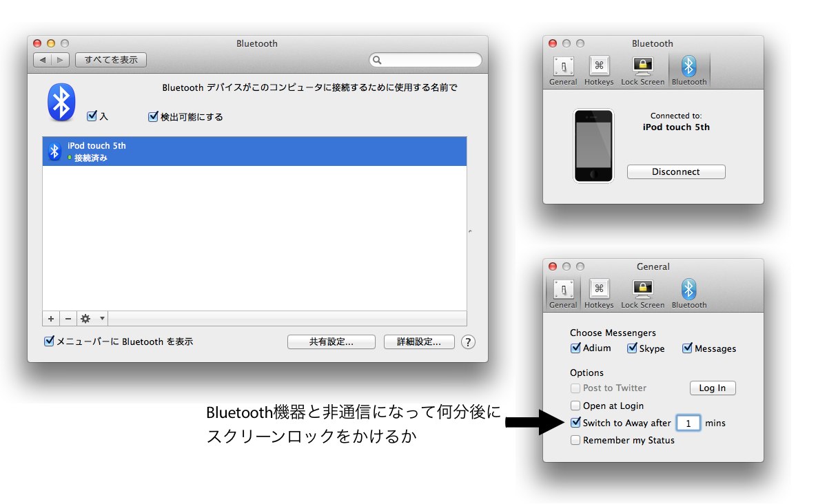Viewport: 827px width, 504px height.
Task: Toggle メニューバーに Bluetooth を表示 checkbox
Action: click(49, 341)
